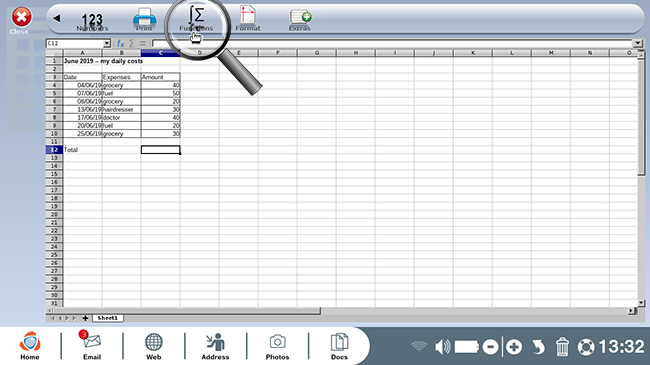Click the equals Function icon
The height and width of the screenshot is (365, 650).
coord(143,43)
